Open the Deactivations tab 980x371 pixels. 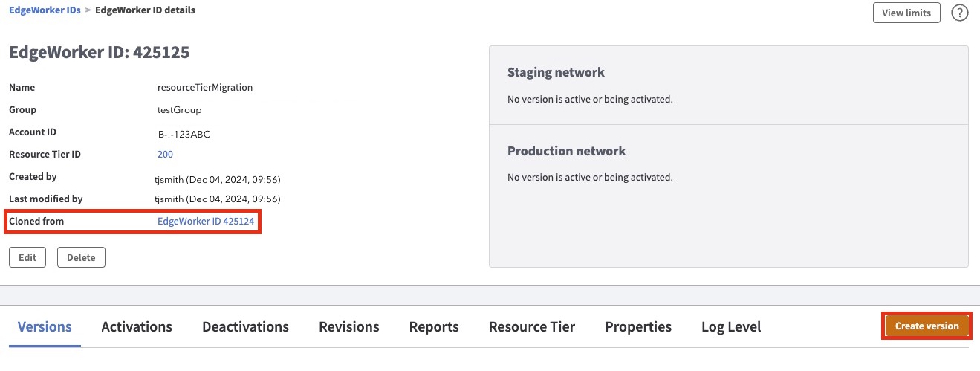[x=245, y=327]
